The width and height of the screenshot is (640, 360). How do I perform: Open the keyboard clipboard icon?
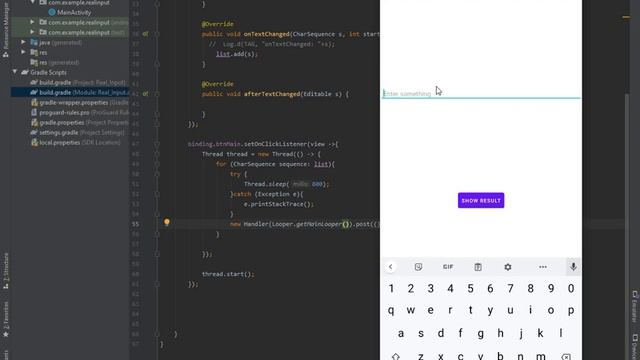(478, 267)
